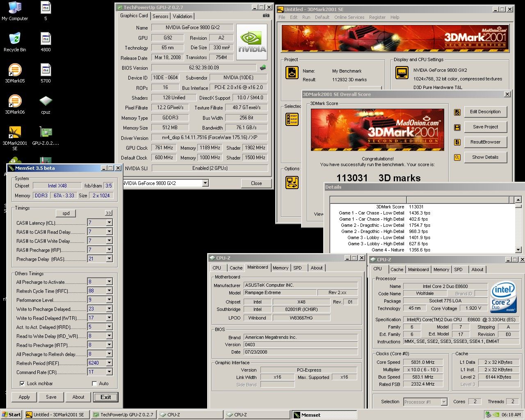Click Details list vertical scrollbar down arrow
Viewport: 525px width, 420px height.
click(518, 250)
